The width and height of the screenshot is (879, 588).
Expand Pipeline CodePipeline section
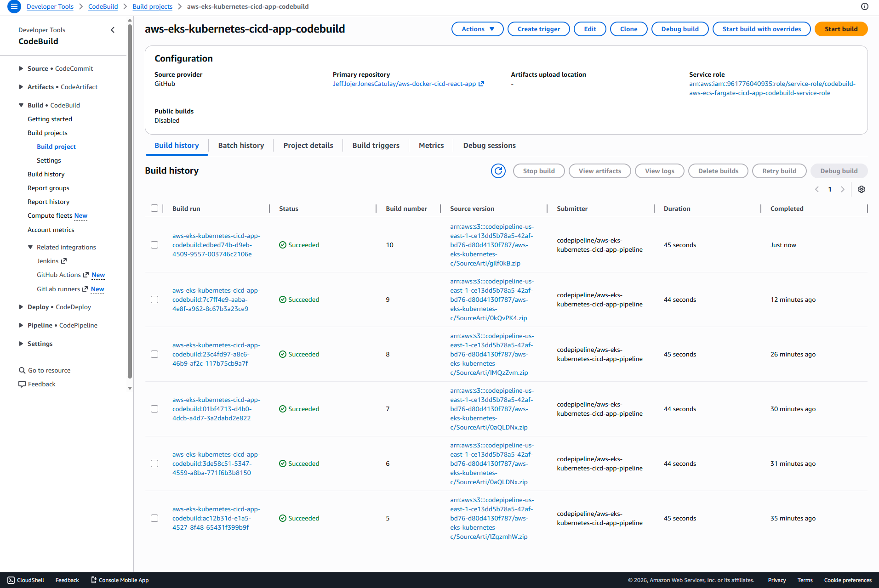coord(21,325)
